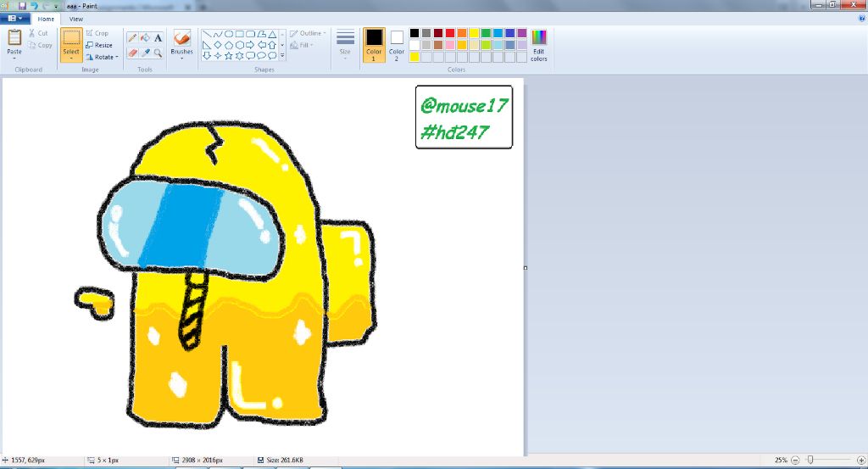Click the Help question mark icon
The height and width of the screenshot is (469, 868).
[x=861, y=19]
